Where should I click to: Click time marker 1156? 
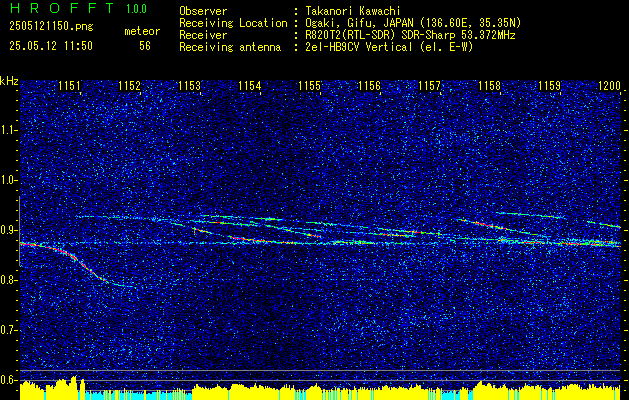[x=369, y=85]
